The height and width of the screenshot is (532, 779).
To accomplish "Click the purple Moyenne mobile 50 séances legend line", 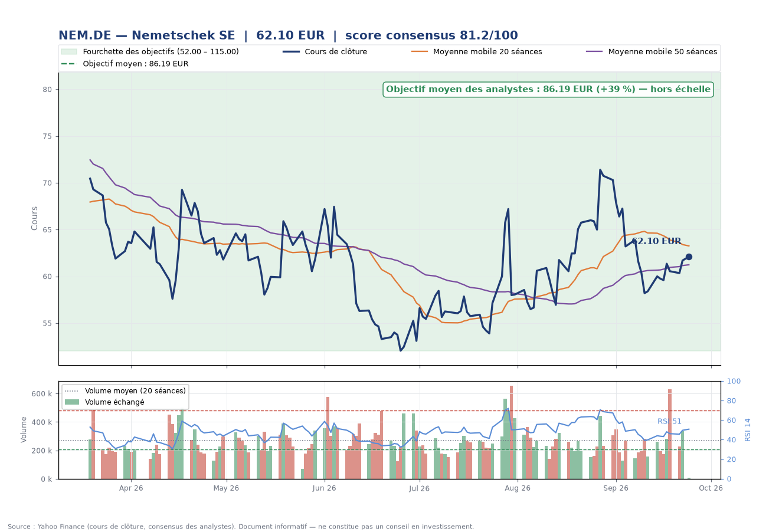I will coord(594,52).
